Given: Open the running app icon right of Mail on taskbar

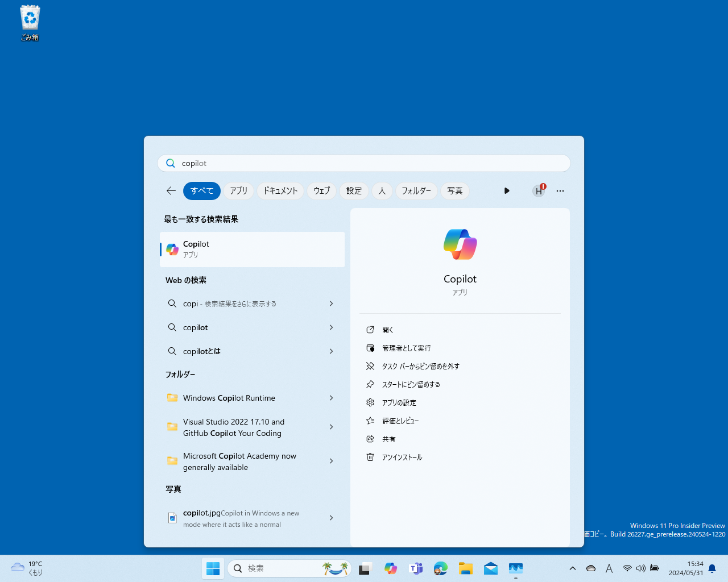Looking at the screenshot, I should [x=516, y=568].
